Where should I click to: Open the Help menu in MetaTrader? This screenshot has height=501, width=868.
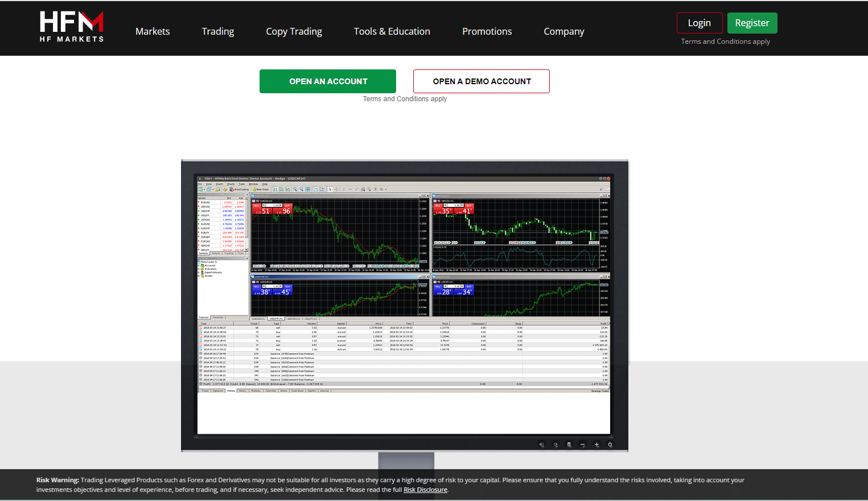[265, 184]
